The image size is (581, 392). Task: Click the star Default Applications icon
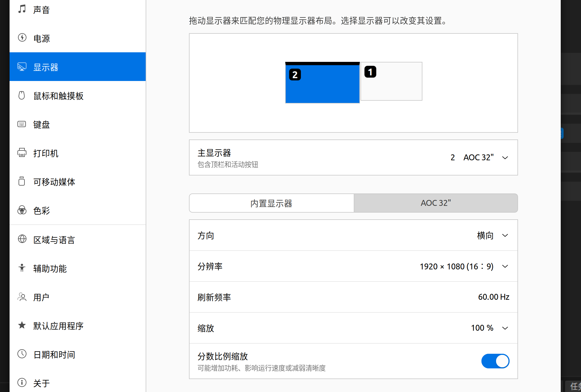22,325
